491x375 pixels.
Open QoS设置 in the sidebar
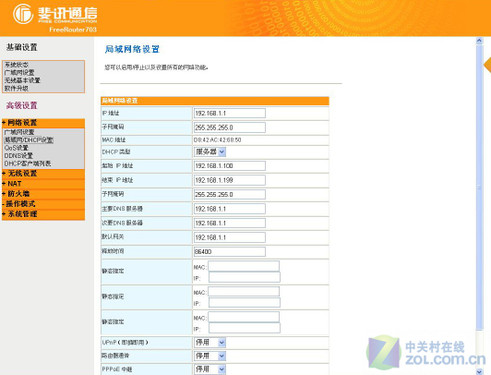(16, 148)
